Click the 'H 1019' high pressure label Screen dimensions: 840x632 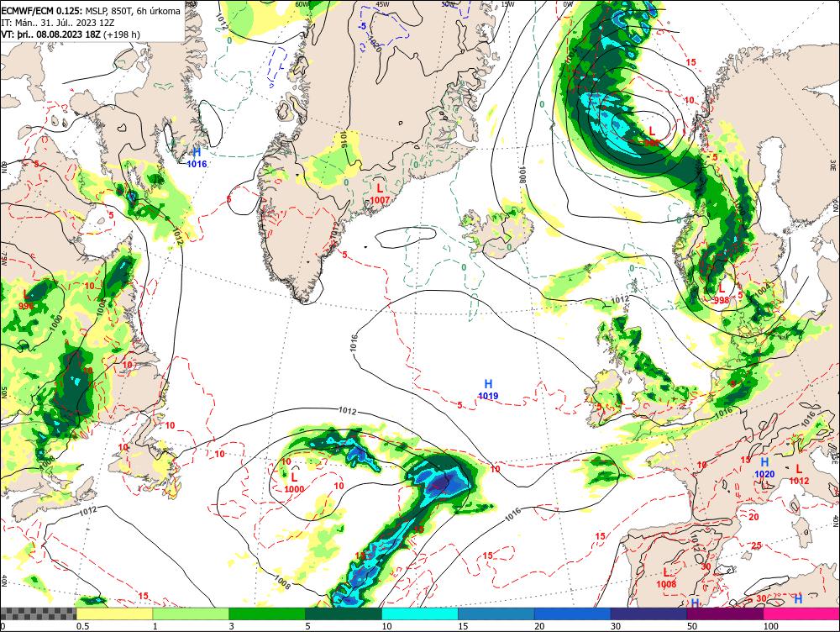tap(488, 390)
